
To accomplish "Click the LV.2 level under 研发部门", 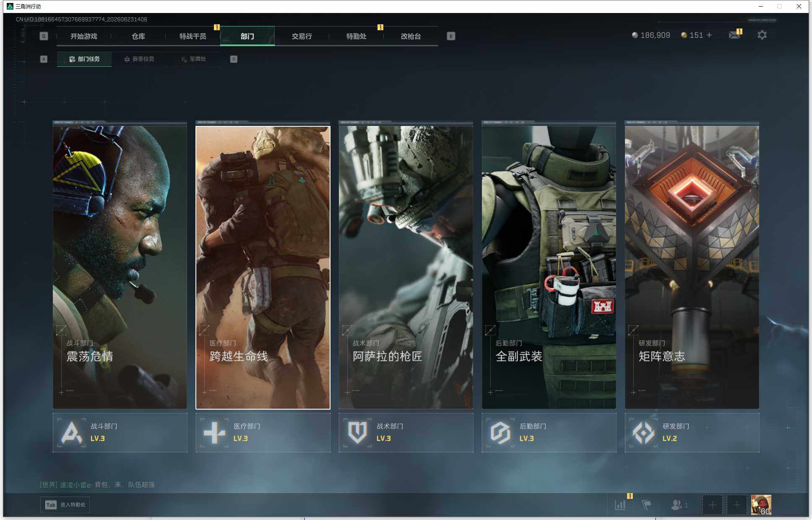I will click(x=670, y=439).
